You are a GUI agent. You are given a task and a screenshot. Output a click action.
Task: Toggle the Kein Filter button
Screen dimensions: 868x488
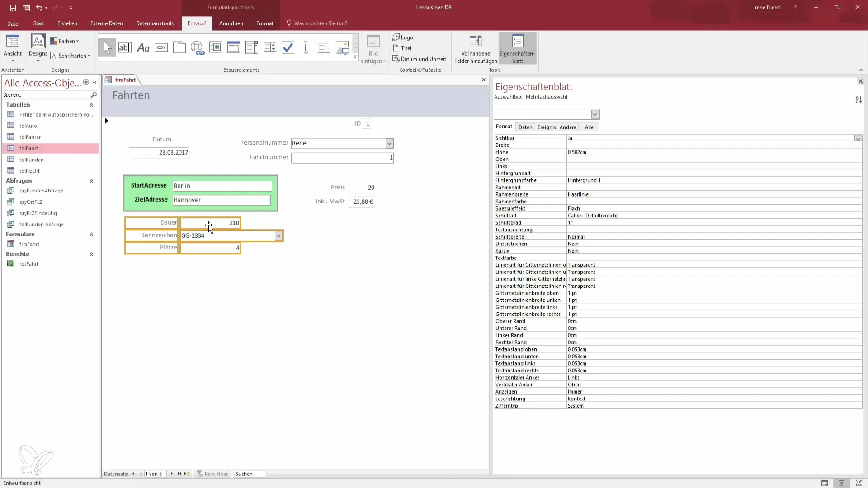coord(212,474)
